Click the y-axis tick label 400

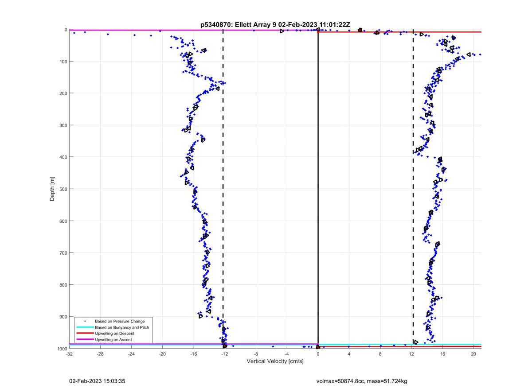[63, 157]
